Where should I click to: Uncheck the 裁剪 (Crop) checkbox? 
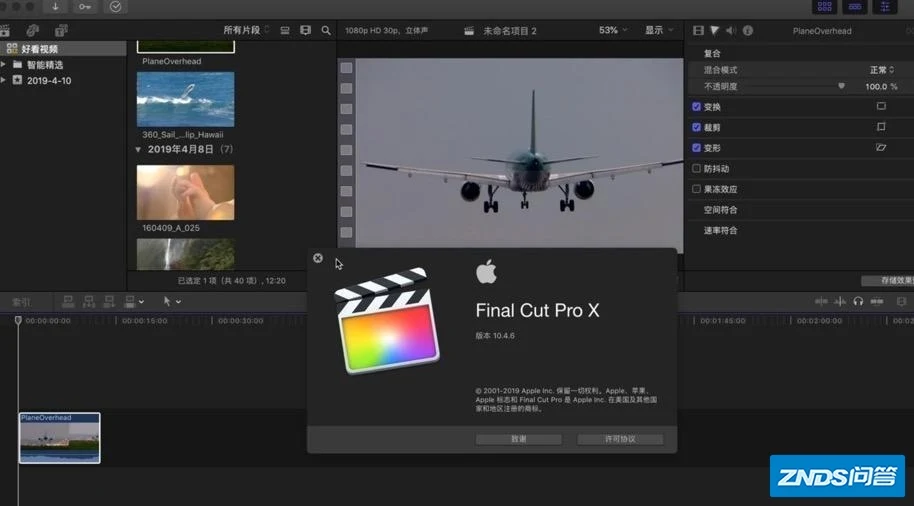pos(696,127)
